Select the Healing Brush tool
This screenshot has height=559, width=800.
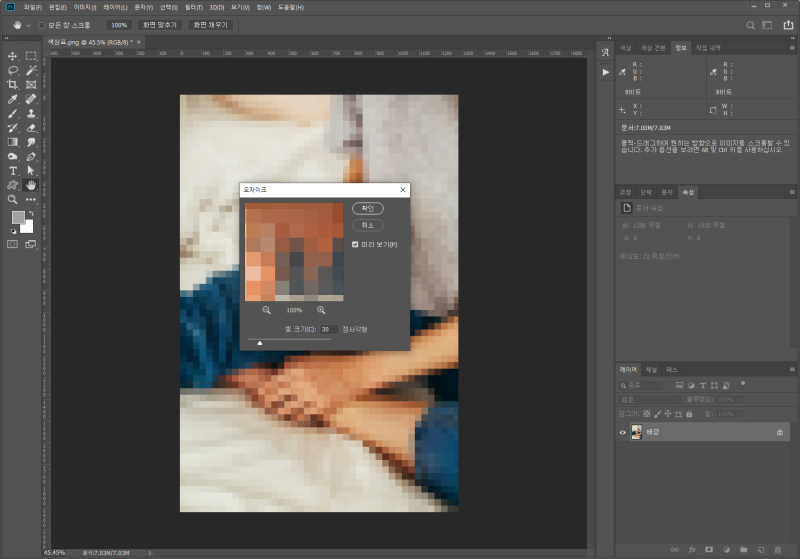pos(31,99)
